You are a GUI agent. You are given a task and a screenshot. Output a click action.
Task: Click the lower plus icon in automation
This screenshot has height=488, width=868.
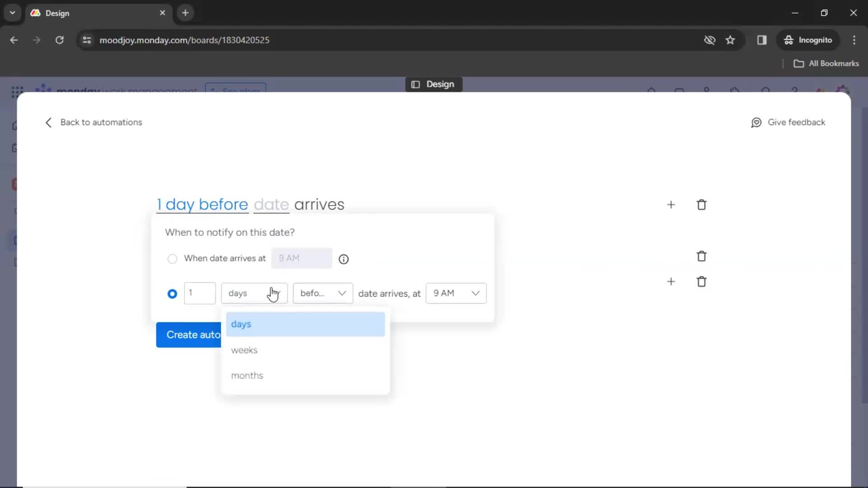(671, 281)
